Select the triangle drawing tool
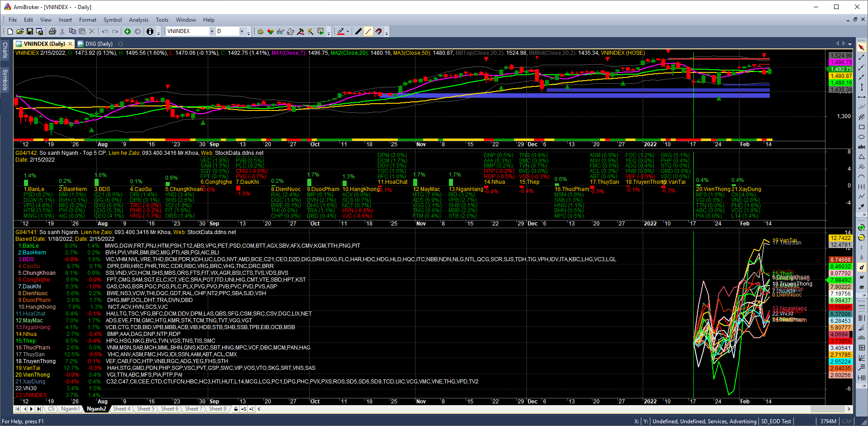Screen dimensions: 868x426 point(861,157)
